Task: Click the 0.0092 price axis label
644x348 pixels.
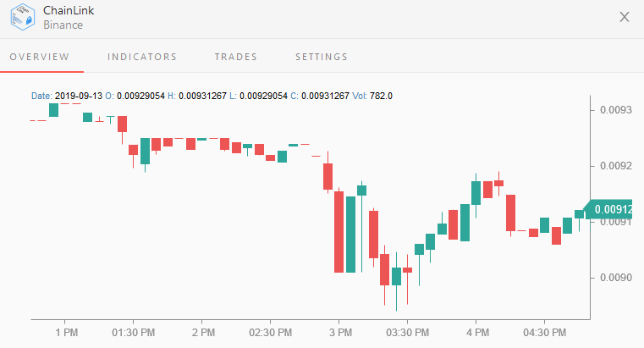Action: [x=616, y=166]
